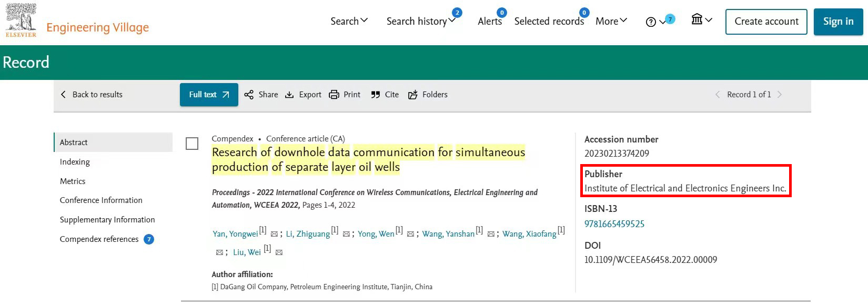Click the Share icon
This screenshot has height=305, width=868.
click(x=249, y=95)
